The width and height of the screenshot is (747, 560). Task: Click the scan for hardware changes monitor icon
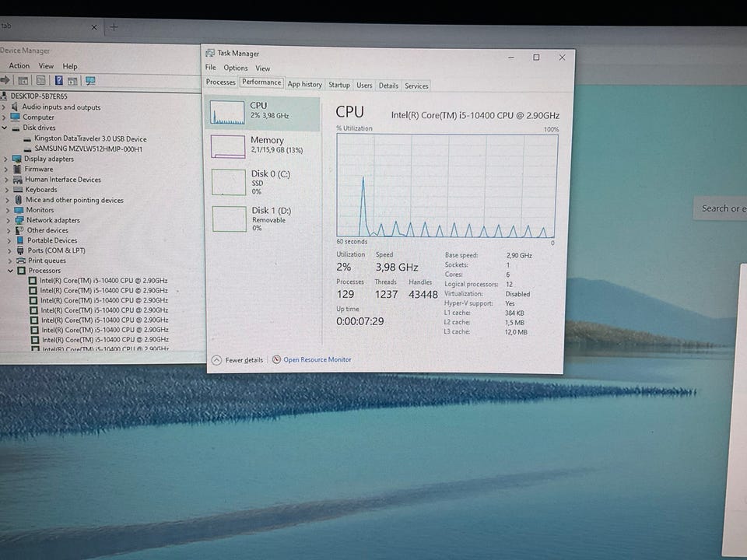[x=90, y=80]
